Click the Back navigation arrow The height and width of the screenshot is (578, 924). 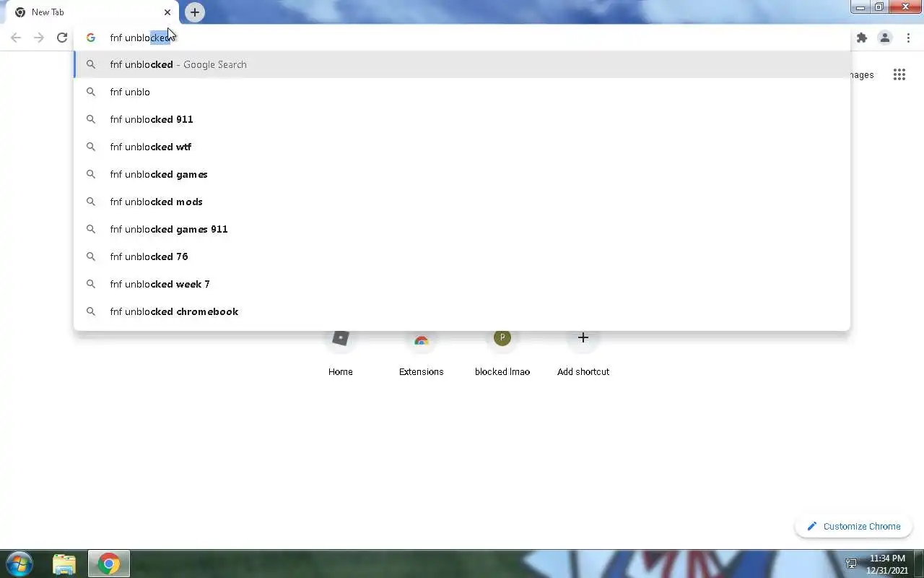[16, 38]
